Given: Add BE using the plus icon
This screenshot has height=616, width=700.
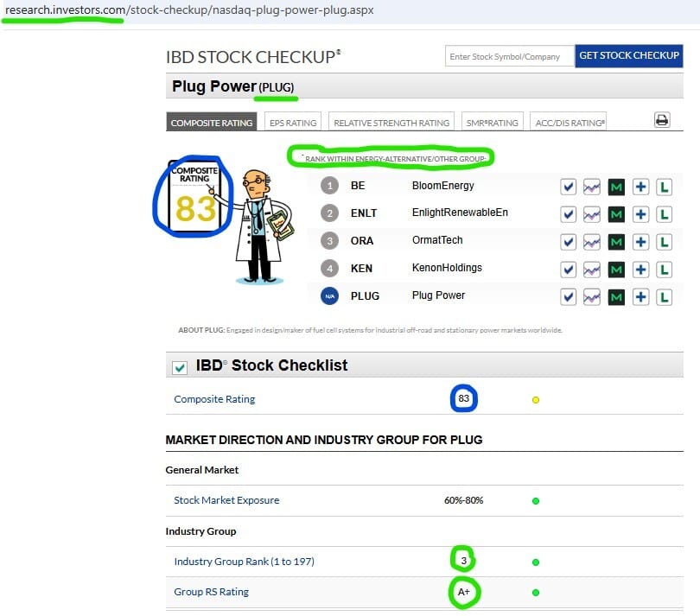Looking at the screenshot, I should 640,187.
